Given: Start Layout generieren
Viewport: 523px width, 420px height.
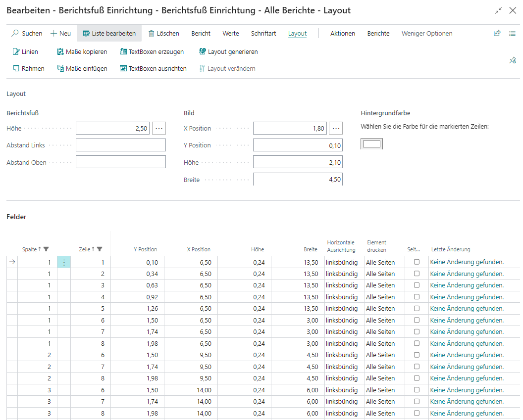Looking at the screenshot, I should click(x=227, y=51).
